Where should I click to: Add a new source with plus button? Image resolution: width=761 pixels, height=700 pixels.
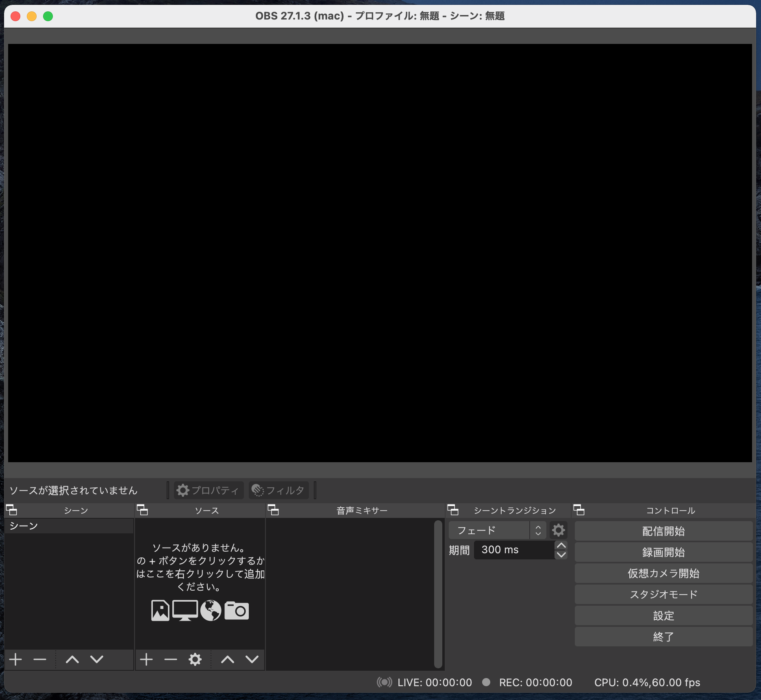coord(146,659)
